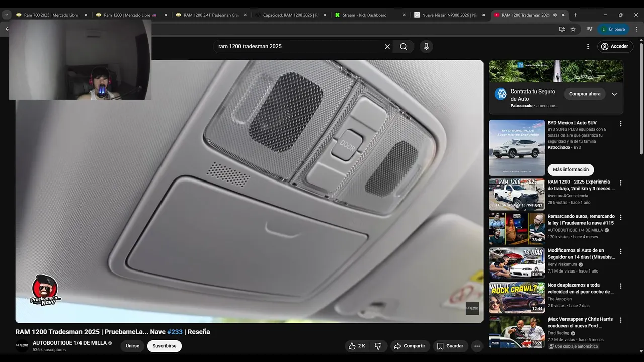
Task: Click the channel avatar below the video
Action: pos(22,346)
